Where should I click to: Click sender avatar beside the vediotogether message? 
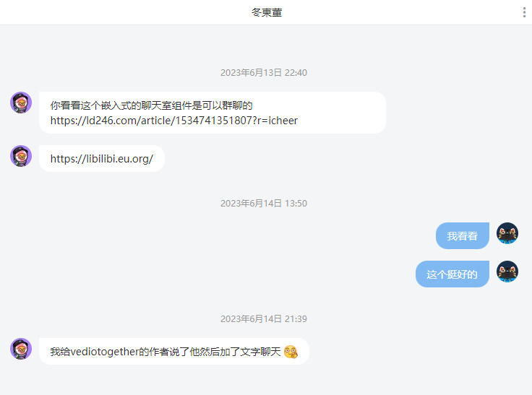tap(21, 349)
